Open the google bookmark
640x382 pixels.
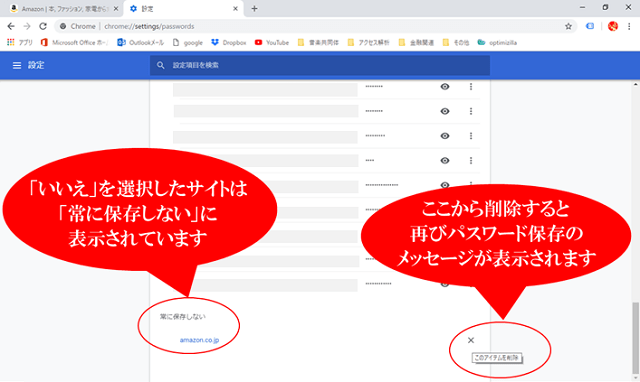coord(188,42)
